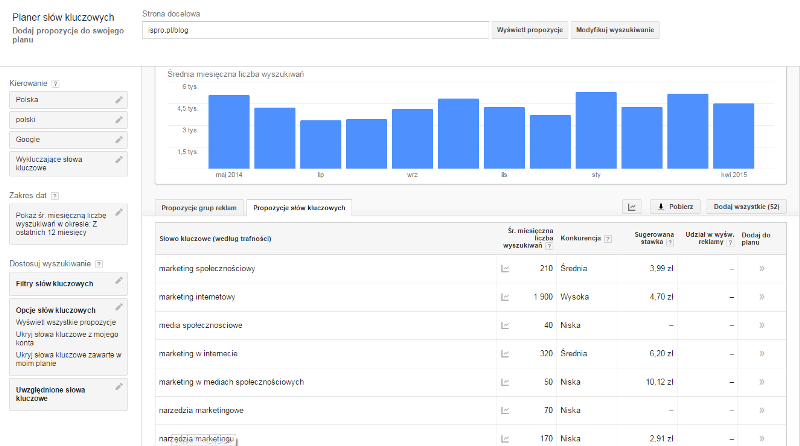
Task: Click the sty chart bar
Action: coord(596,130)
